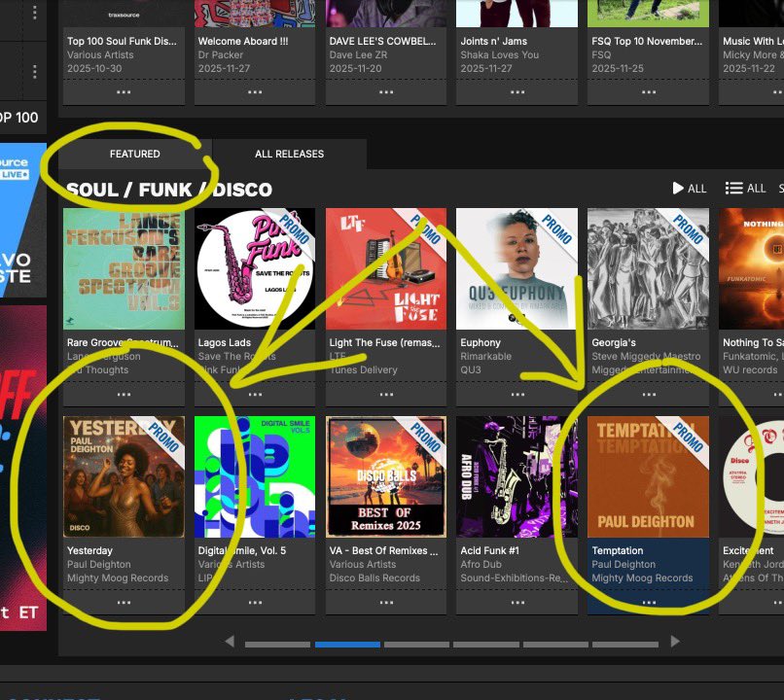Go to previous carousel page arrow
This screenshot has height=700, width=784.
tap(230, 641)
